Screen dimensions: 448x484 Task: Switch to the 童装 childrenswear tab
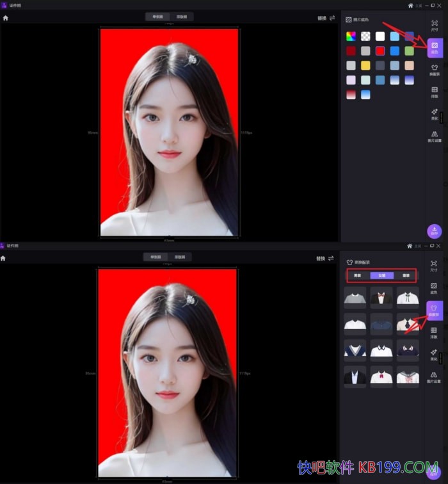coord(406,275)
